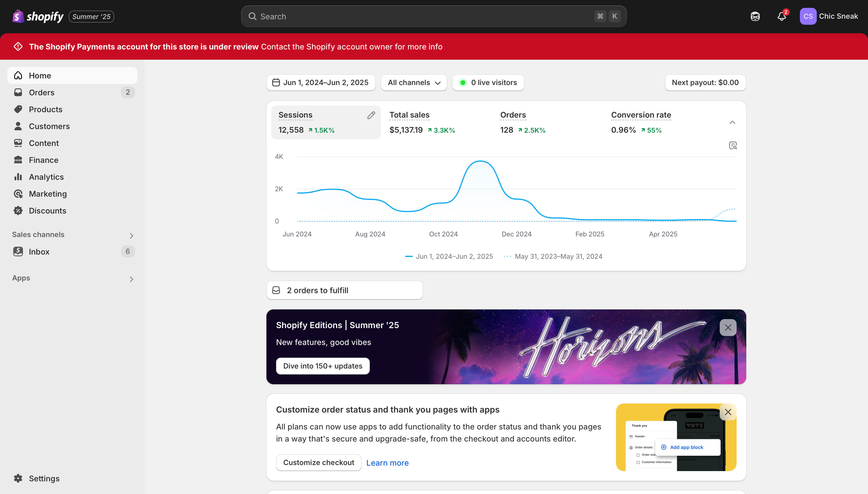Dismiss the Shopify Editions banner
This screenshot has width=868, height=494.
[x=728, y=328]
